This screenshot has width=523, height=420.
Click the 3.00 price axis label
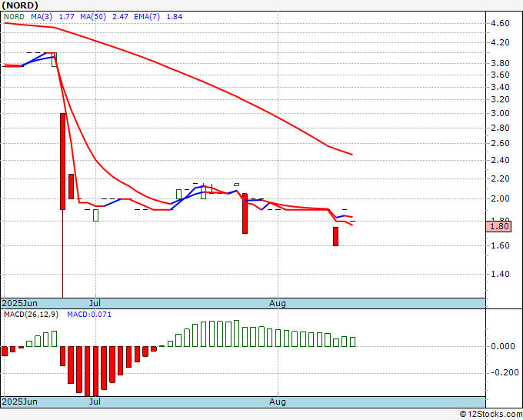[x=501, y=113]
